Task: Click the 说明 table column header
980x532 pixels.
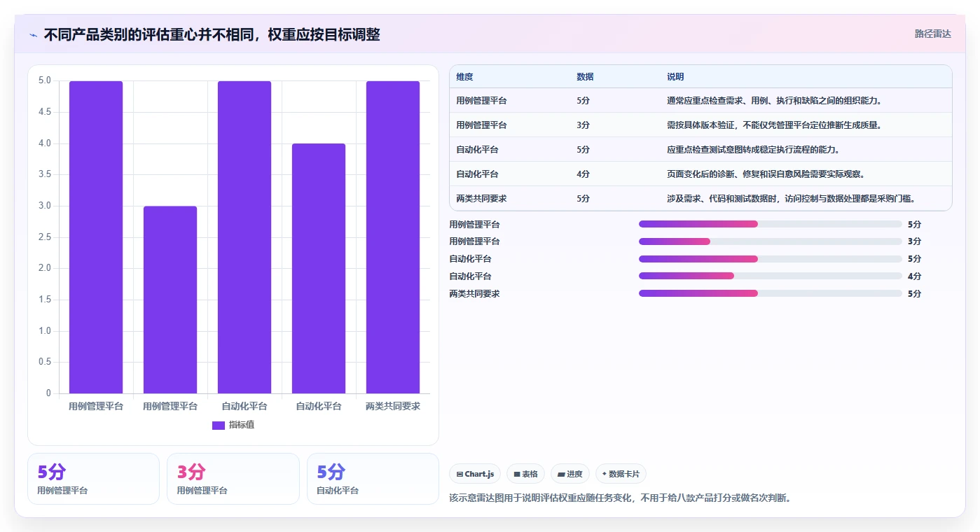Action: (675, 77)
